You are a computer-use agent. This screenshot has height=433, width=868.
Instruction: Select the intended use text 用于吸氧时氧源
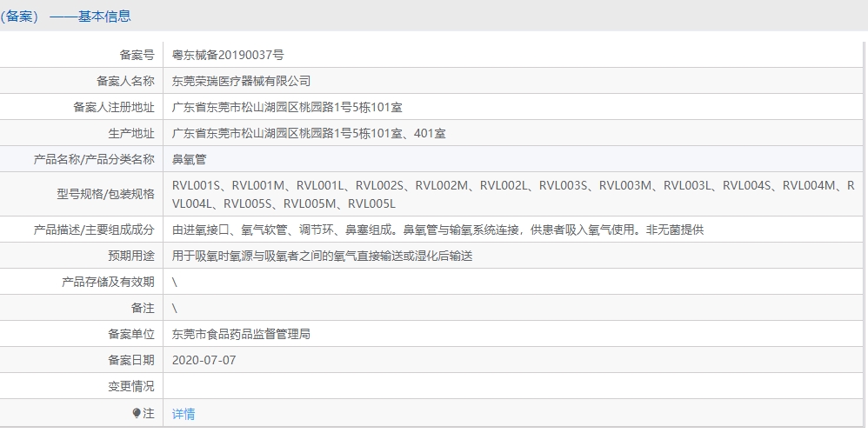pos(322,256)
